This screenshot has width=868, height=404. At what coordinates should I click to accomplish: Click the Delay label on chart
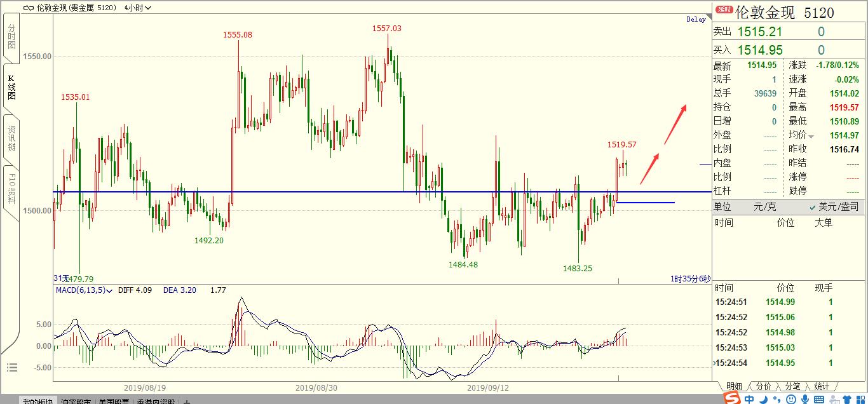click(x=696, y=20)
